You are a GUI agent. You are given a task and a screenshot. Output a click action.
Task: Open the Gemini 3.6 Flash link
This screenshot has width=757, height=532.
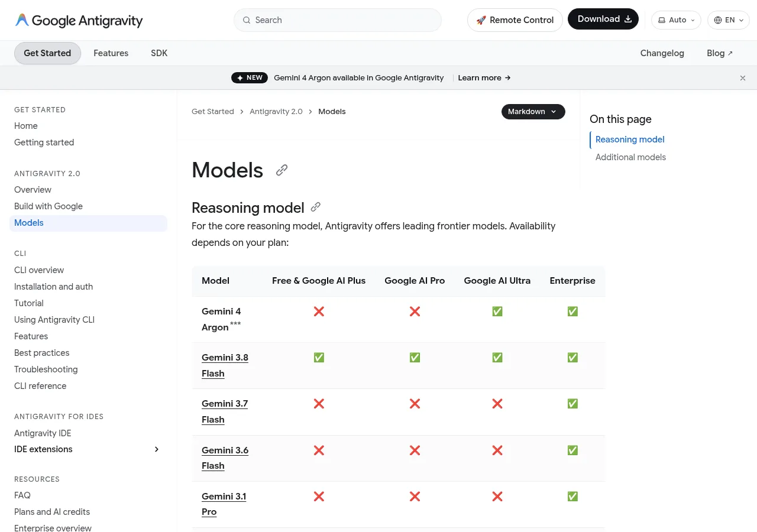225,458
